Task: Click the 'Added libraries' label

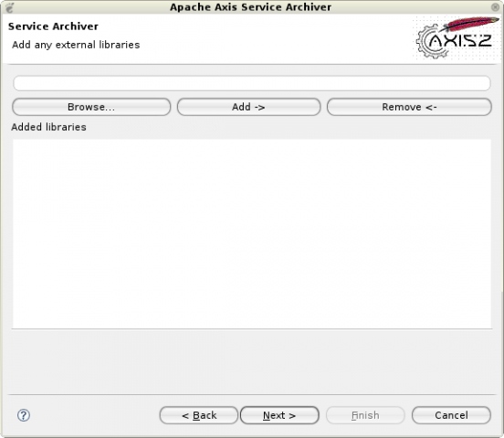Action: click(x=49, y=127)
